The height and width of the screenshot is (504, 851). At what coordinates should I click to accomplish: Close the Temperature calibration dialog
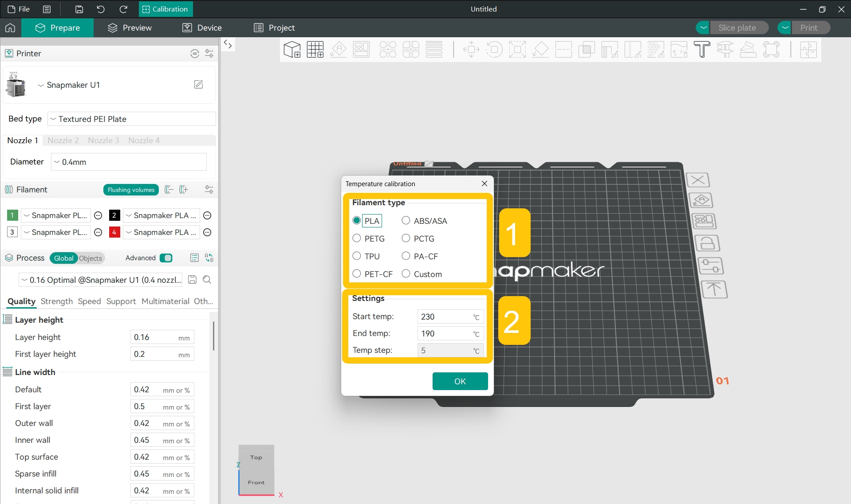pyautogui.click(x=485, y=184)
